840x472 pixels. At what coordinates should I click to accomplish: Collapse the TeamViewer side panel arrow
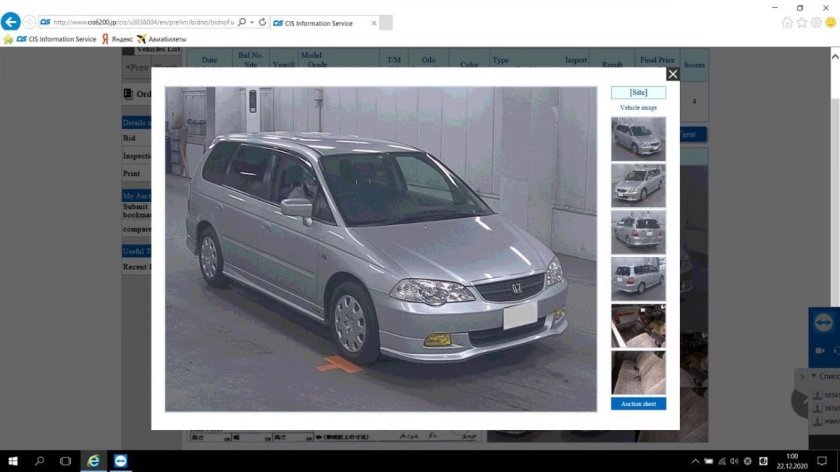[800, 376]
